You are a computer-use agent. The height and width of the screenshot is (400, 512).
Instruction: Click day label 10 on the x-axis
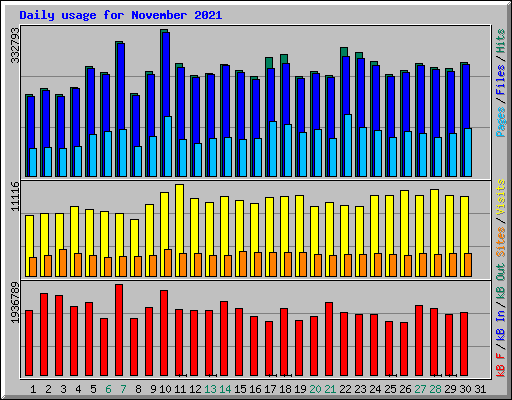click(x=165, y=389)
